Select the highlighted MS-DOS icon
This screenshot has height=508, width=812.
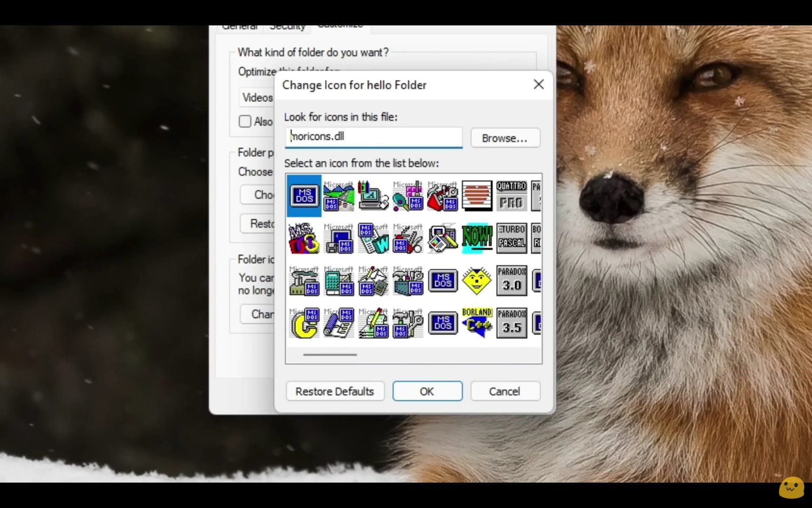point(304,196)
